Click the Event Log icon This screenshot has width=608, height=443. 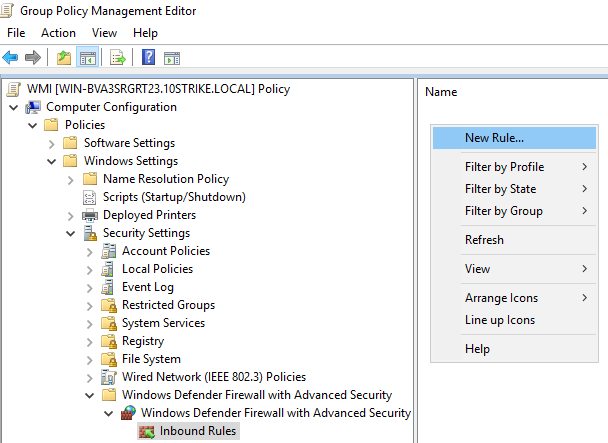pyautogui.click(x=108, y=287)
